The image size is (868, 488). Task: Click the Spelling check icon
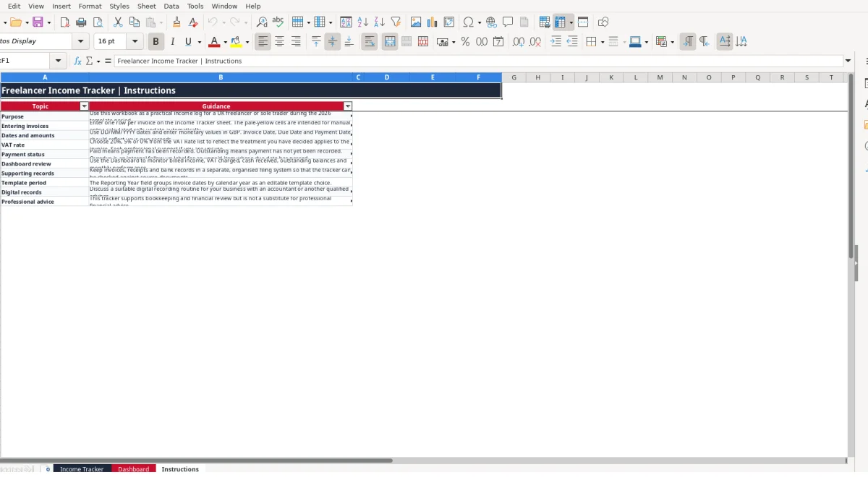[278, 22]
